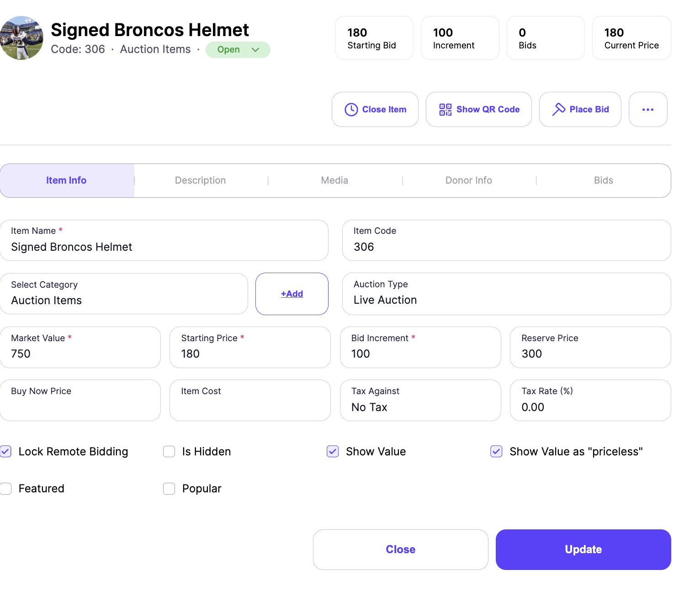700x591 pixels.
Task: Open the Tax Against dropdown
Action: pos(420,400)
